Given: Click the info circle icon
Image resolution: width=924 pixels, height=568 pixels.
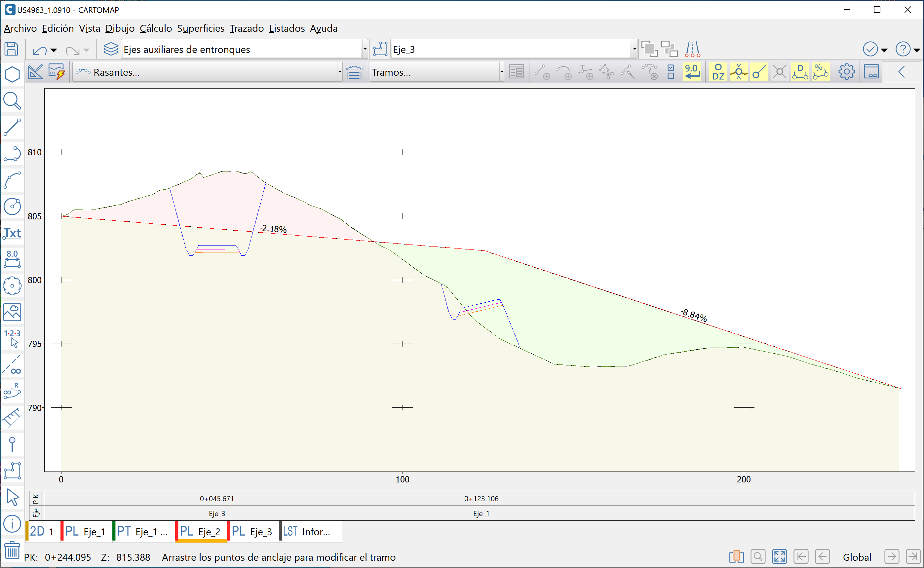Looking at the screenshot, I should pyautogui.click(x=12, y=524).
